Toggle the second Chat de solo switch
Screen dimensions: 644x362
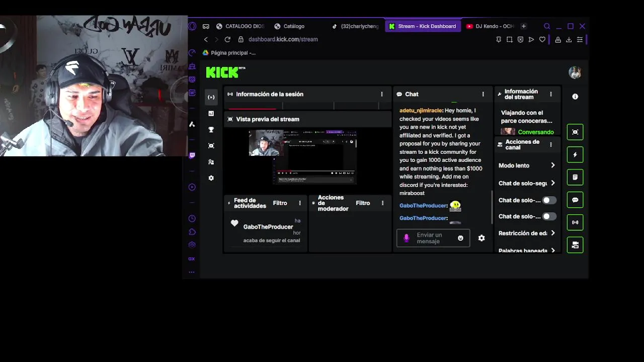click(549, 216)
